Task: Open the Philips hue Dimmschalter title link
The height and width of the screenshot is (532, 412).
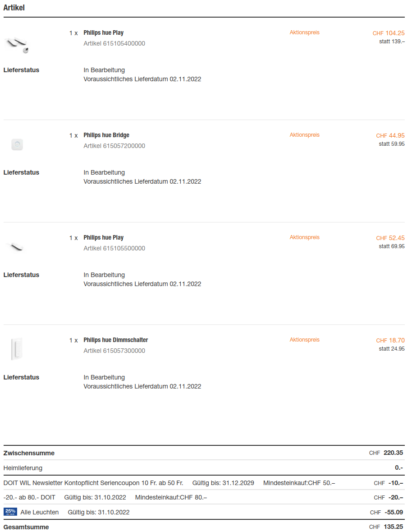Action: pos(116,340)
